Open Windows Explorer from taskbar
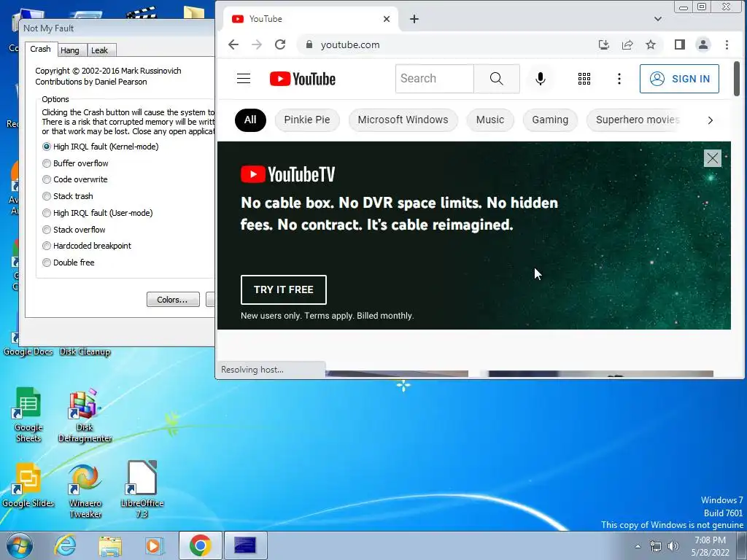Image resolution: width=747 pixels, height=560 pixels. (110, 546)
